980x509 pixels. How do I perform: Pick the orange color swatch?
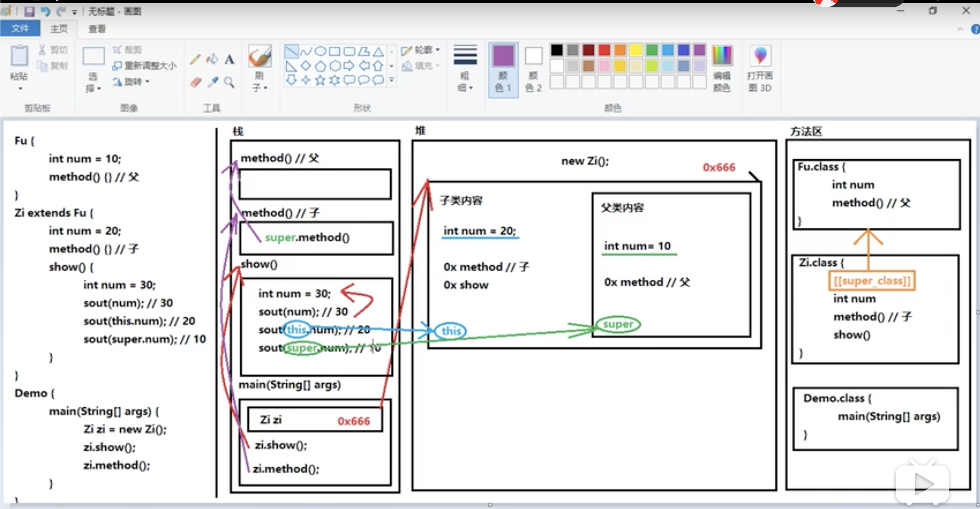620,50
